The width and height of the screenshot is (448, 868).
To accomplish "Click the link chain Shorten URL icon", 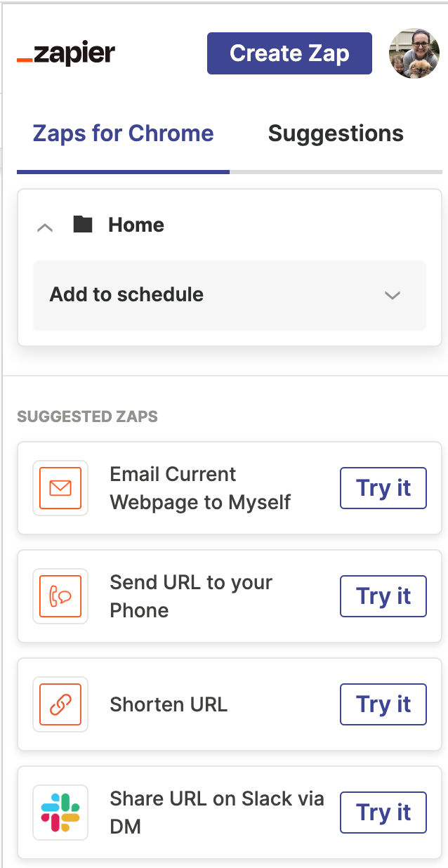I will click(60, 704).
